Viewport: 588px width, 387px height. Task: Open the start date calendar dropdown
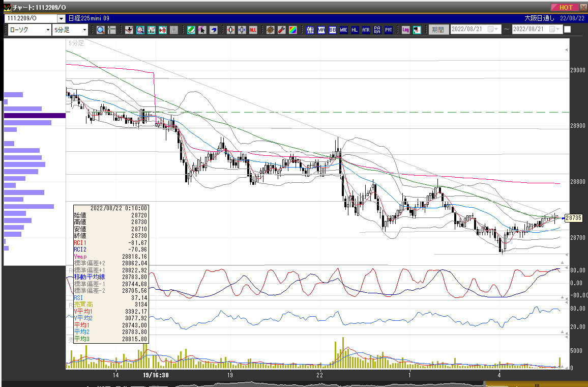pyautogui.click(x=493, y=29)
